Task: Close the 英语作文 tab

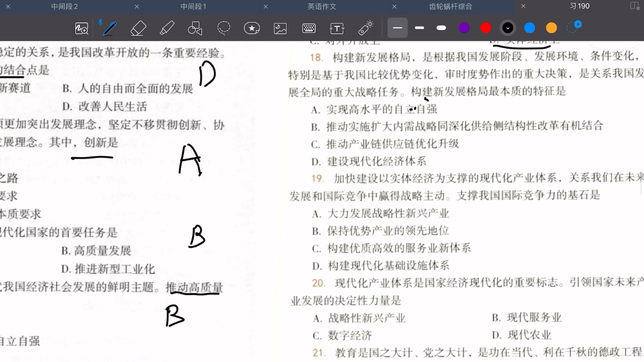Action: [266, 6]
